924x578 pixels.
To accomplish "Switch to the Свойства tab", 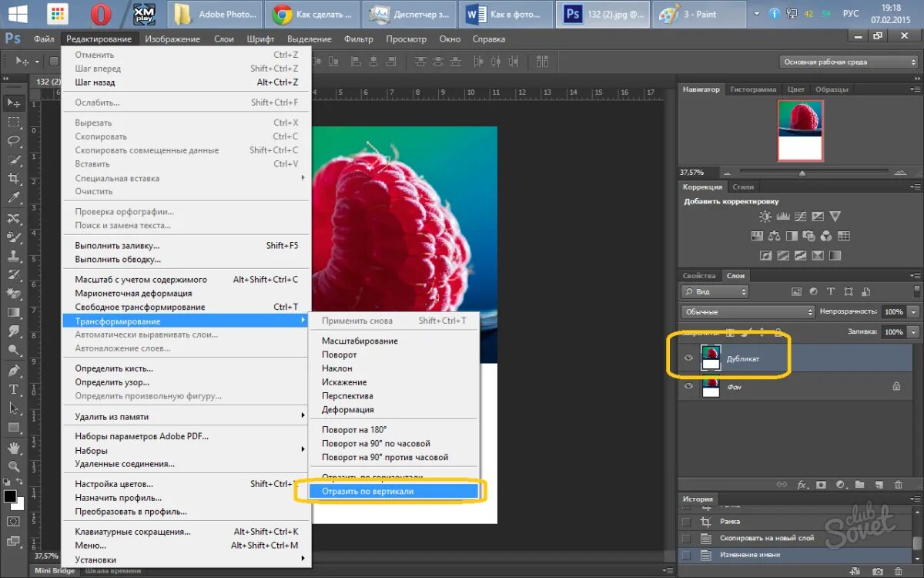I will 699,276.
